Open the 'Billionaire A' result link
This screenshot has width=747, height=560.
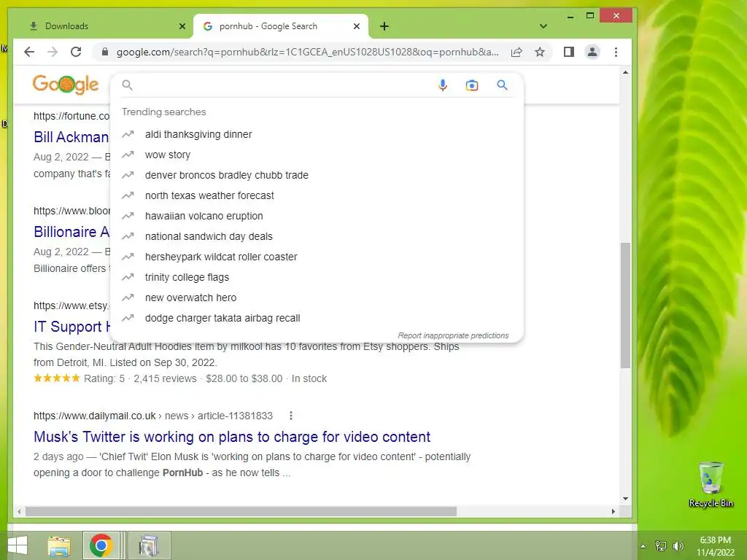71,232
